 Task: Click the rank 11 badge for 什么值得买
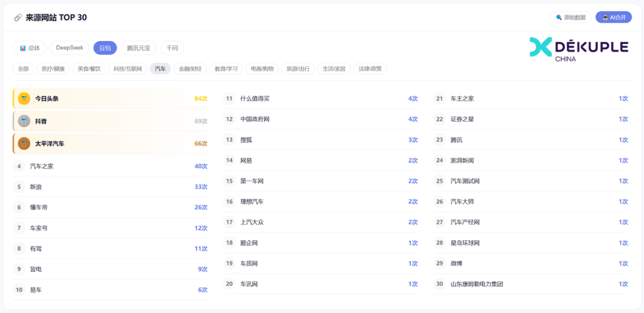click(229, 99)
